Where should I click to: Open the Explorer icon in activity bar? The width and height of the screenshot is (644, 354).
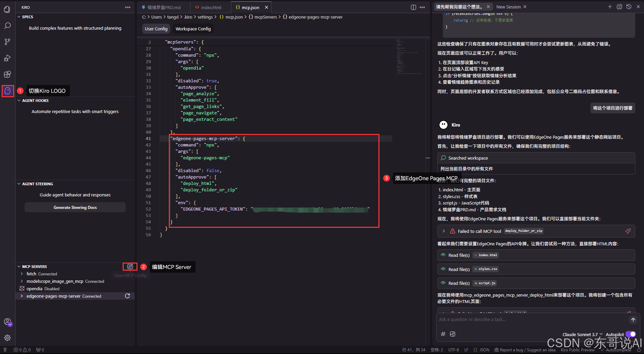pos(7,9)
